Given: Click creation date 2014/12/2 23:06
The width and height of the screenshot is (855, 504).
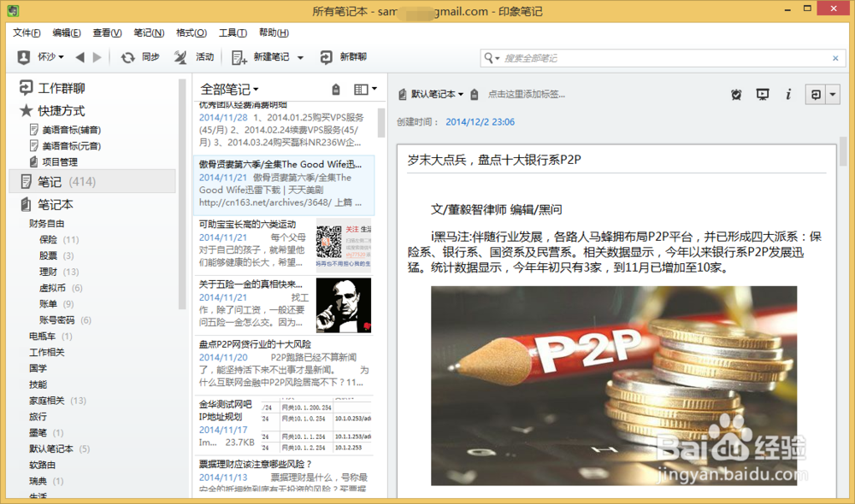Looking at the screenshot, I should (x=480, y=122).
